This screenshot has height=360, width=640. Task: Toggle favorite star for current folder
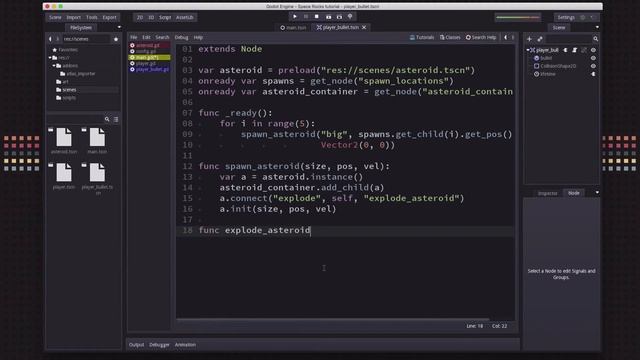click(116, 39)
